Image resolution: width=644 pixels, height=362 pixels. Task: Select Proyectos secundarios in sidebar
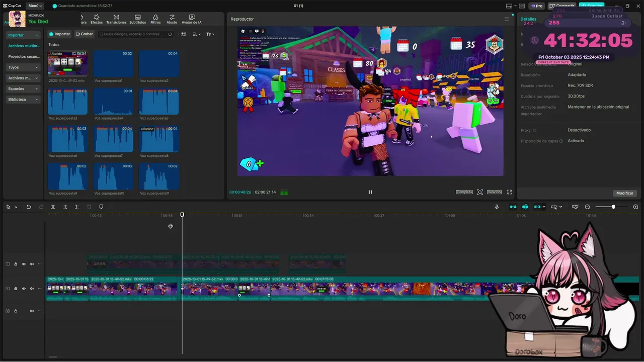click(x=24, y=57)
